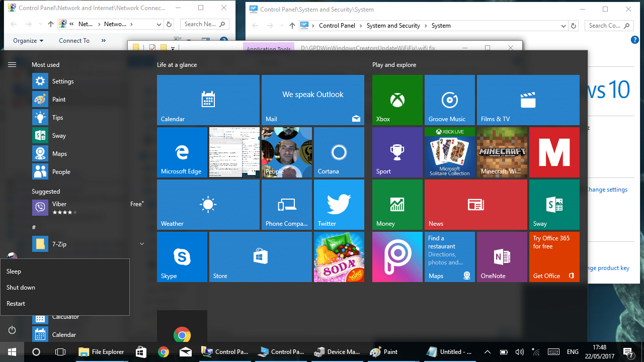
Task: Launch Microsoft Edge tile
Action: [x=182, y=152]
